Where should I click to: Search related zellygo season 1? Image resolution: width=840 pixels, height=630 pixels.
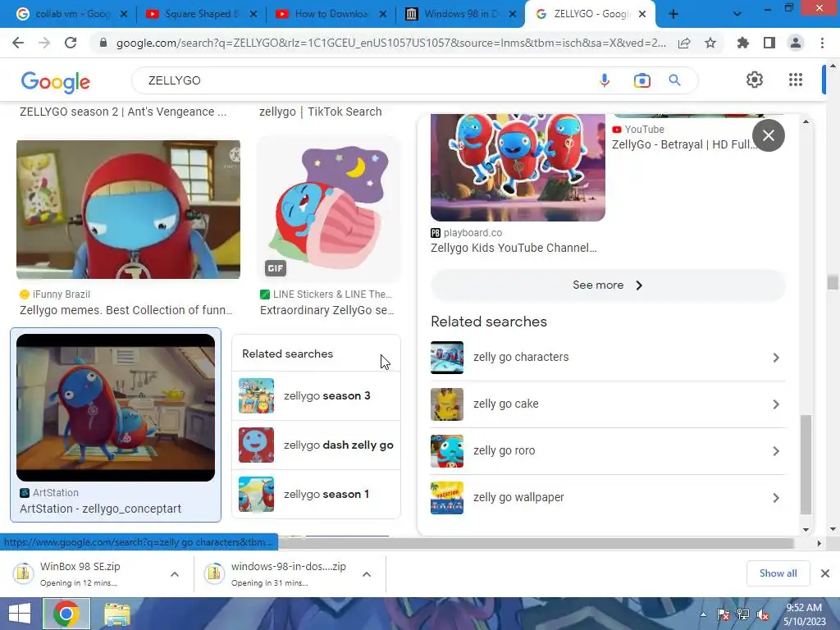[x=316, y=494]
